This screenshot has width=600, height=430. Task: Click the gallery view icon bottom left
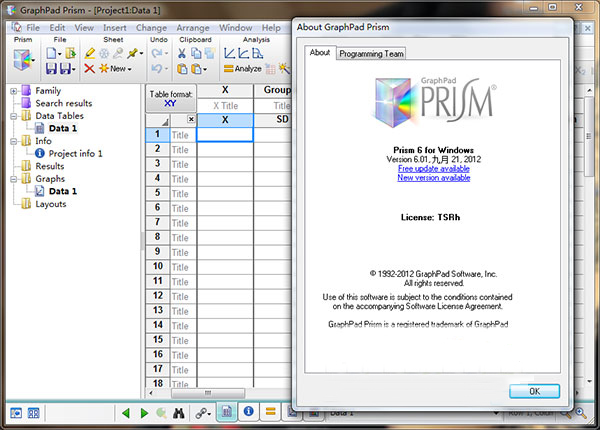coord(34,413)
